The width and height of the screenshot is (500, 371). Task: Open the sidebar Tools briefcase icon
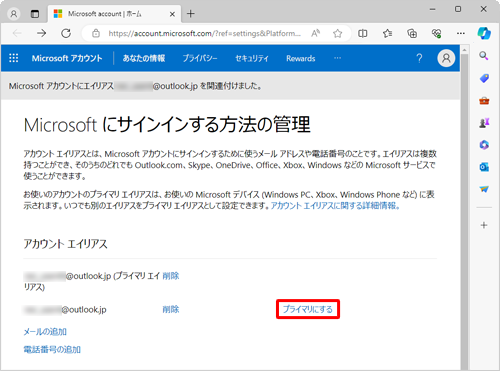(484, 100)
